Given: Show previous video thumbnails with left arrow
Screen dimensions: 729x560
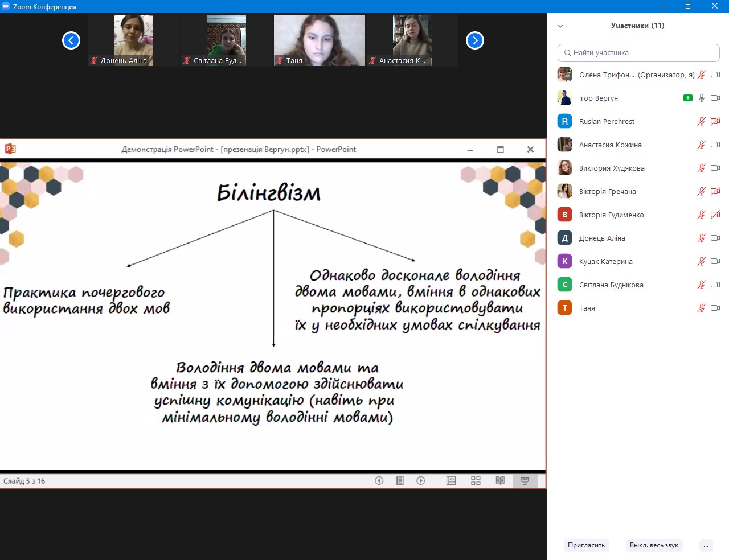Looking at the screenshot, I should (x=71, y=40).
